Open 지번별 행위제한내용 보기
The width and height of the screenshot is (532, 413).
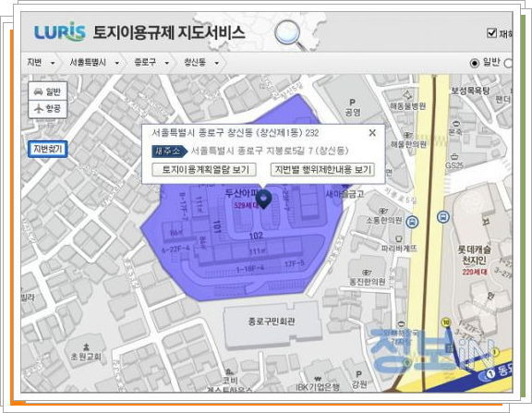pyautogui.click(x=322, y=170)
